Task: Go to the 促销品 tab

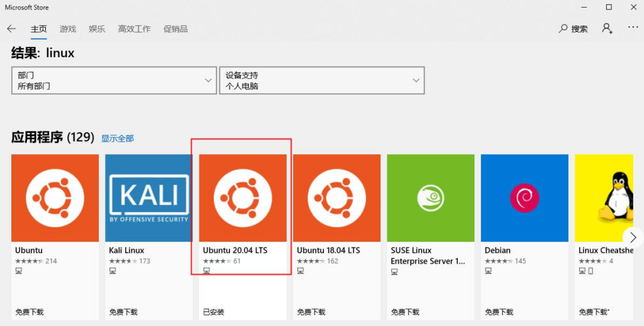Action: point(175,29)
